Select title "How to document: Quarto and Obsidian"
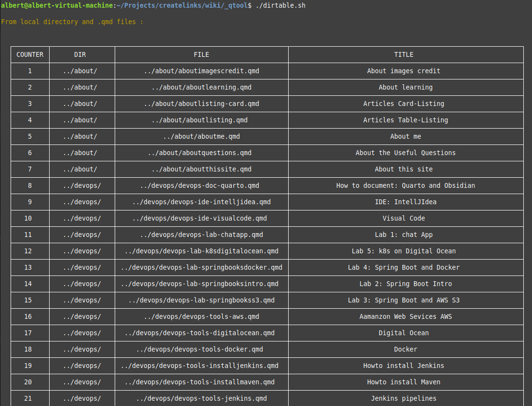The width and height of the screenshot is (532, 406). (406, 185)
